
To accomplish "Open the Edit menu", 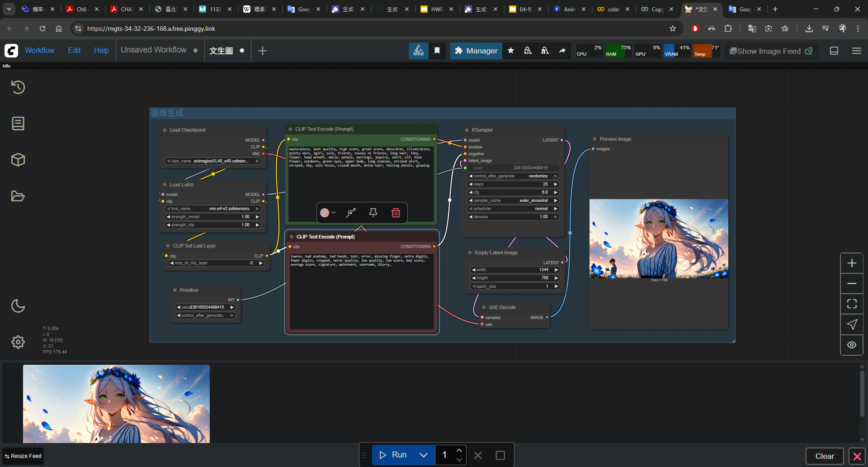I will pyautogui.click(x=74, y=51).
